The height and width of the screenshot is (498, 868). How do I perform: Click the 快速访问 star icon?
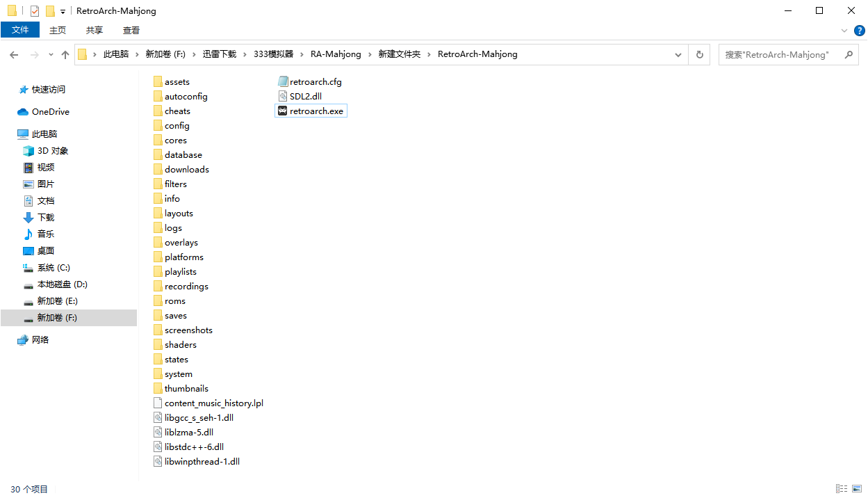tap(23, 89)
